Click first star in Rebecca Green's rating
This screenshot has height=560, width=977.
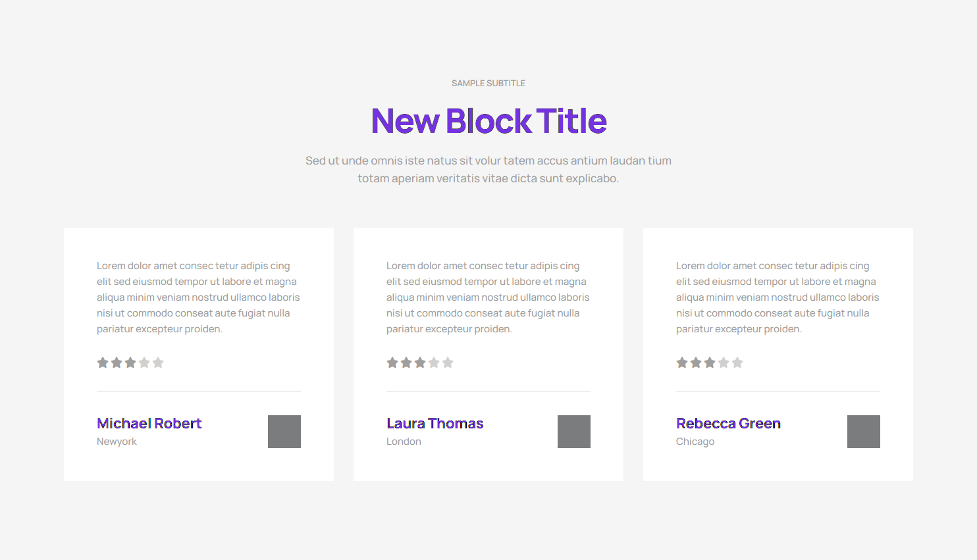coord(682,363)
